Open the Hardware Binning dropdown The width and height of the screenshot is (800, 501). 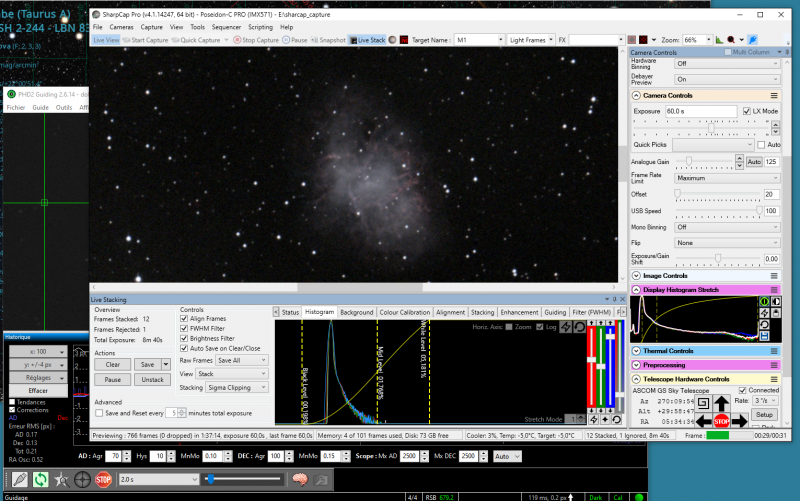727,64
